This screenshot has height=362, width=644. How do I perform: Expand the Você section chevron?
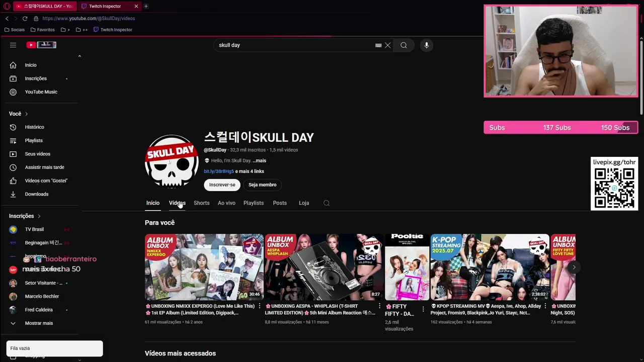[x=27, y=114]
